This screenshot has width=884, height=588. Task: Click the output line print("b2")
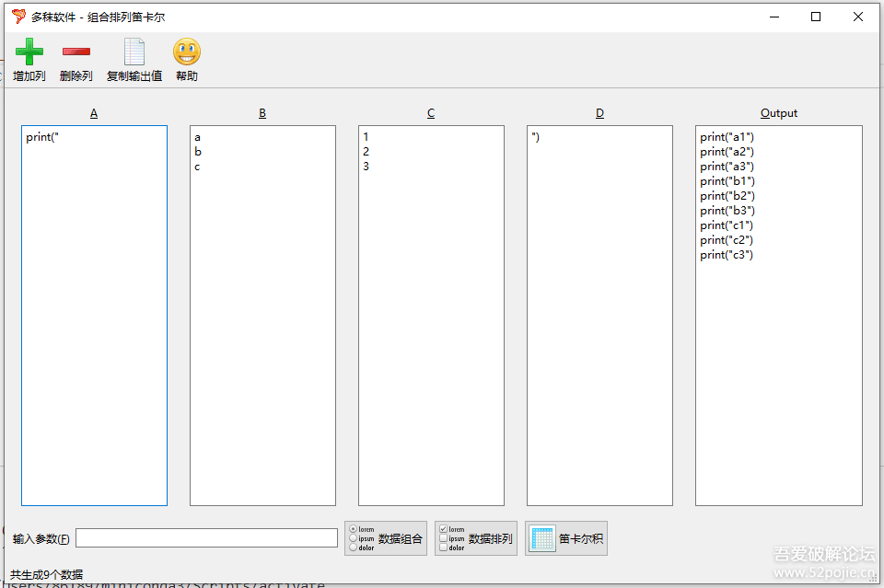point(727,195)
